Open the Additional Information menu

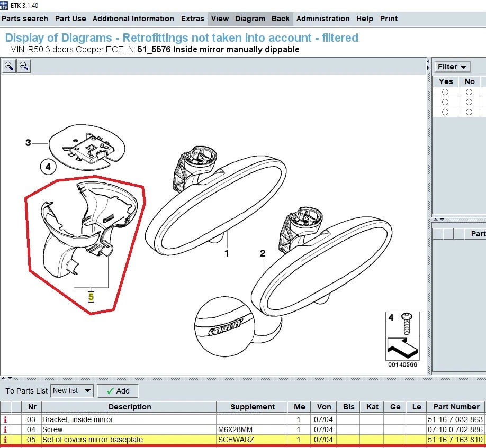133,19
